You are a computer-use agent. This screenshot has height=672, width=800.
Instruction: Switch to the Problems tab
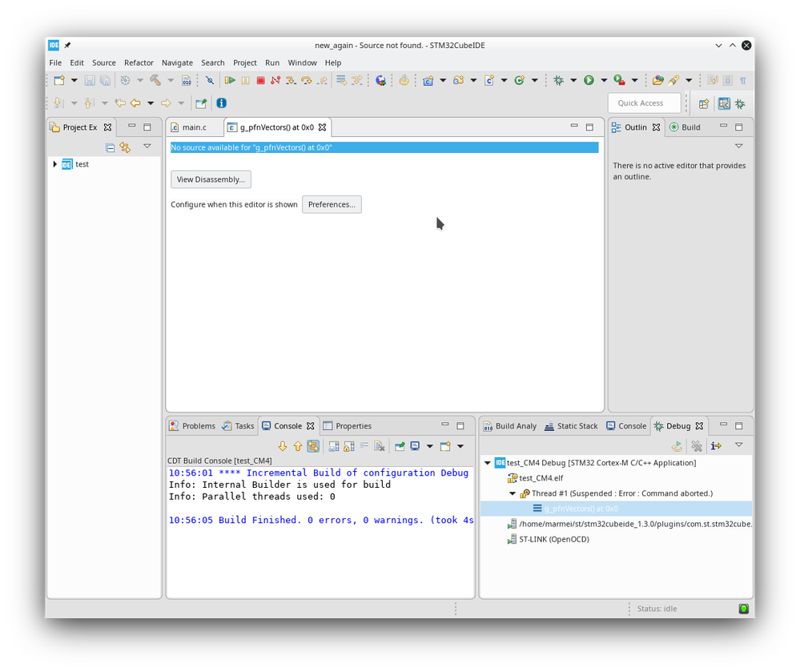point(192,426)
